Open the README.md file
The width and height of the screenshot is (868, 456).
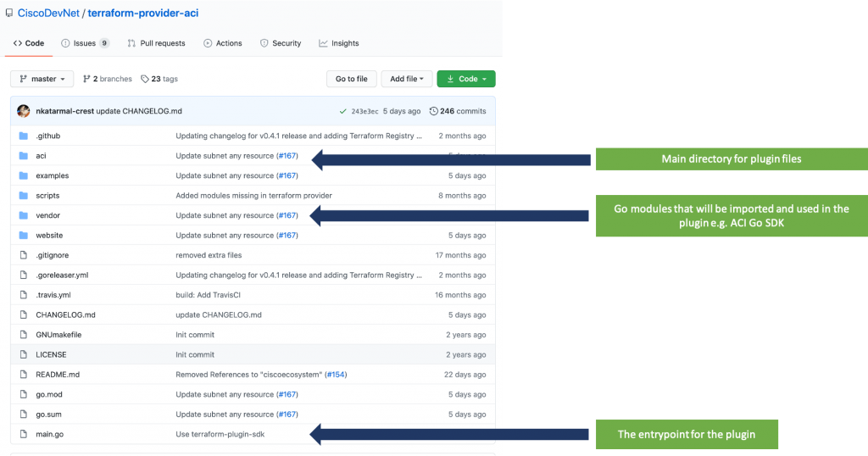pos(58,375)
